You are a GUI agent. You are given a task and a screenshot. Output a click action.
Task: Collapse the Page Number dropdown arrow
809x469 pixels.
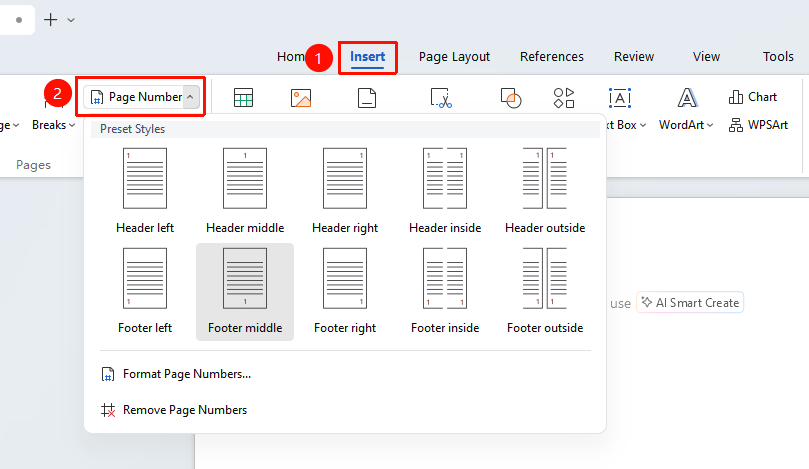pos(190,96)
